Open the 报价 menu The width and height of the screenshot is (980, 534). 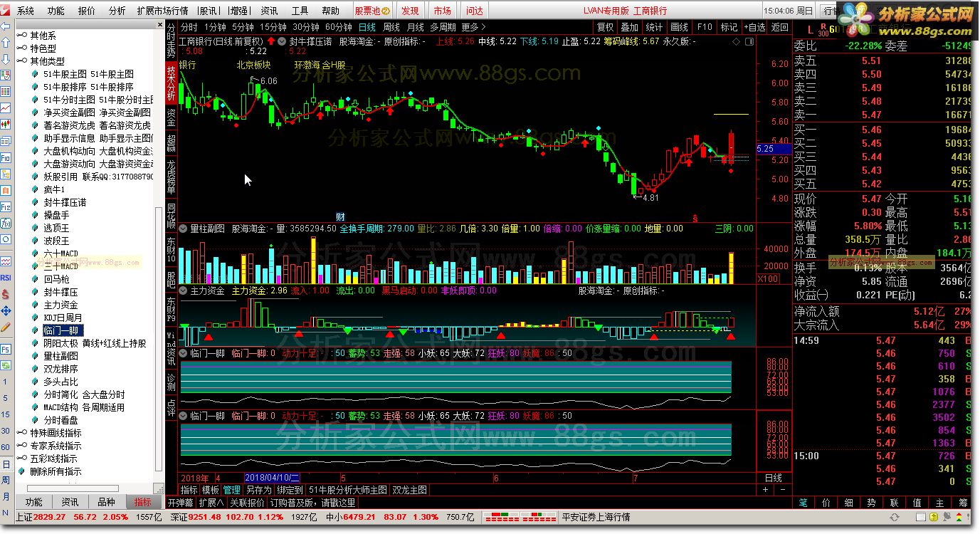pos(86,11)
